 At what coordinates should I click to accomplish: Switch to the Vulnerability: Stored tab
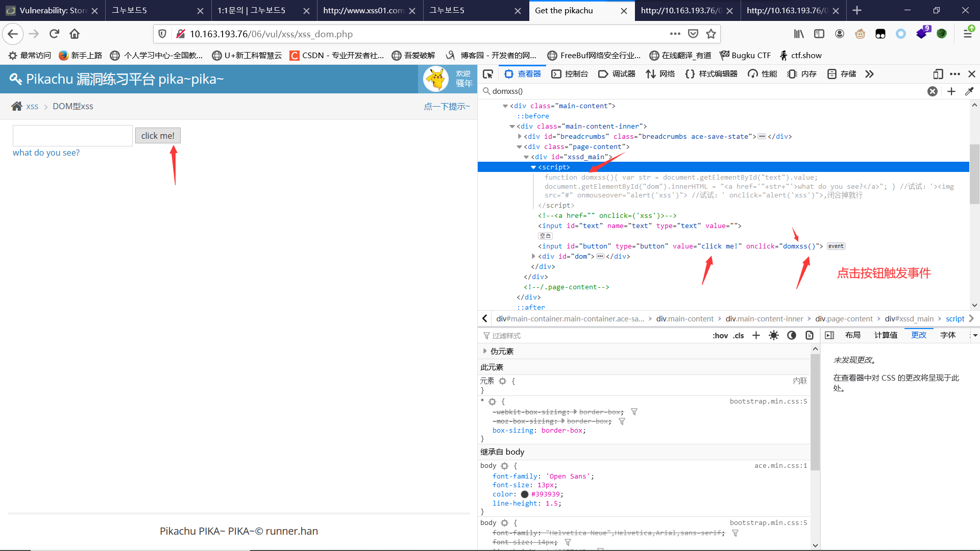[53, 10]
